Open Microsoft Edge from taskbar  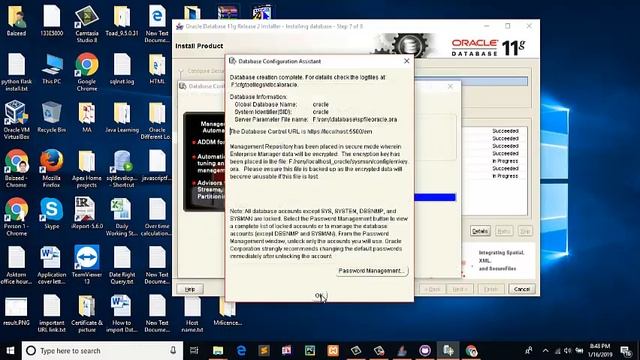[241, 351]
